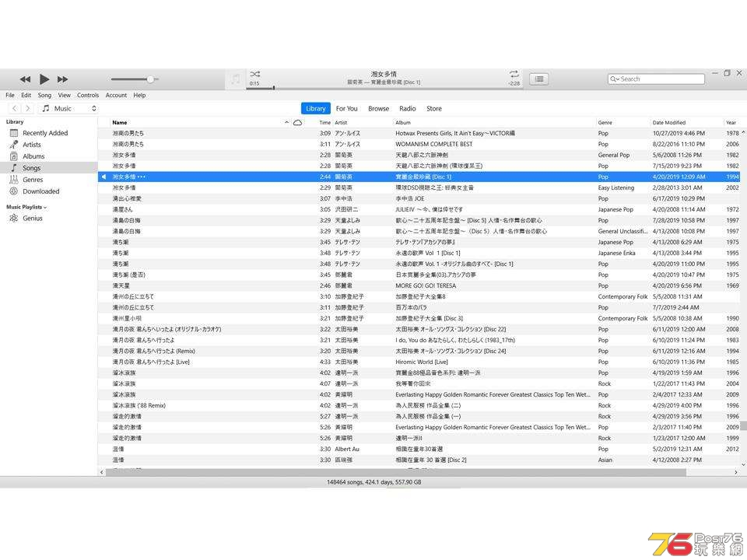747x560 pixels.
Task: Sort by the Album column header
Action: coord(403,123)
